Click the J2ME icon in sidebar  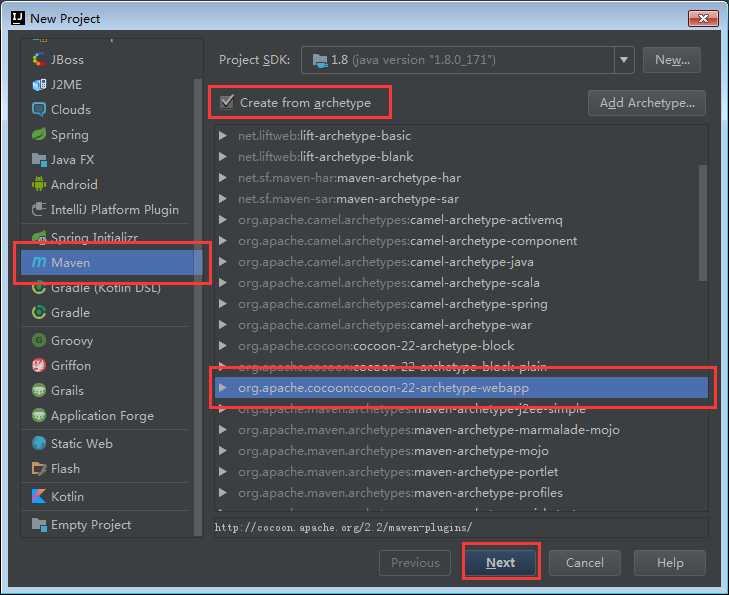39,85
